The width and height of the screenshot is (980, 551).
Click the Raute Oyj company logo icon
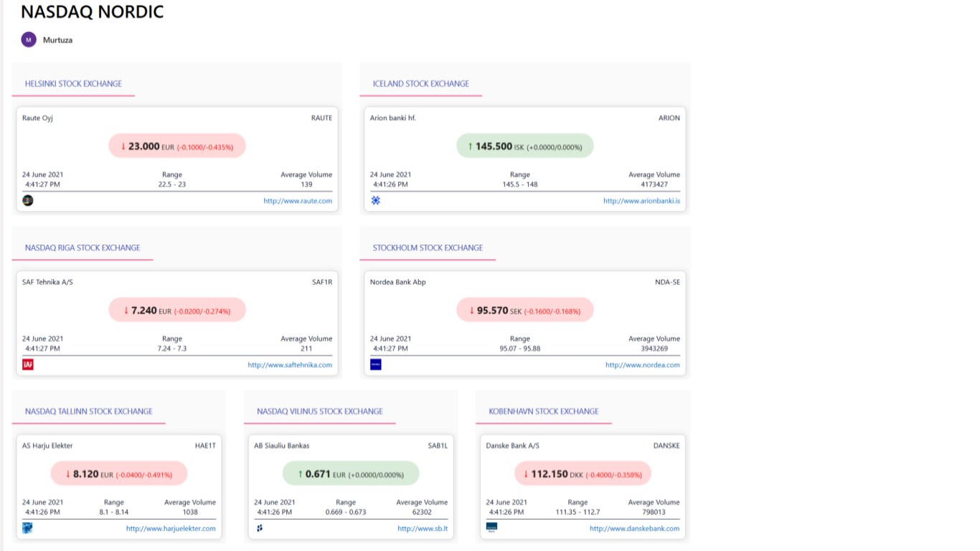28,200
